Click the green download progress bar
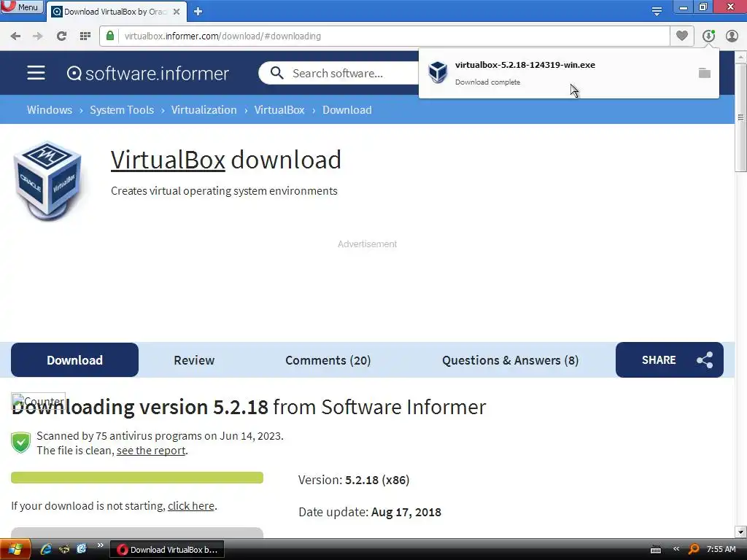 137,478
